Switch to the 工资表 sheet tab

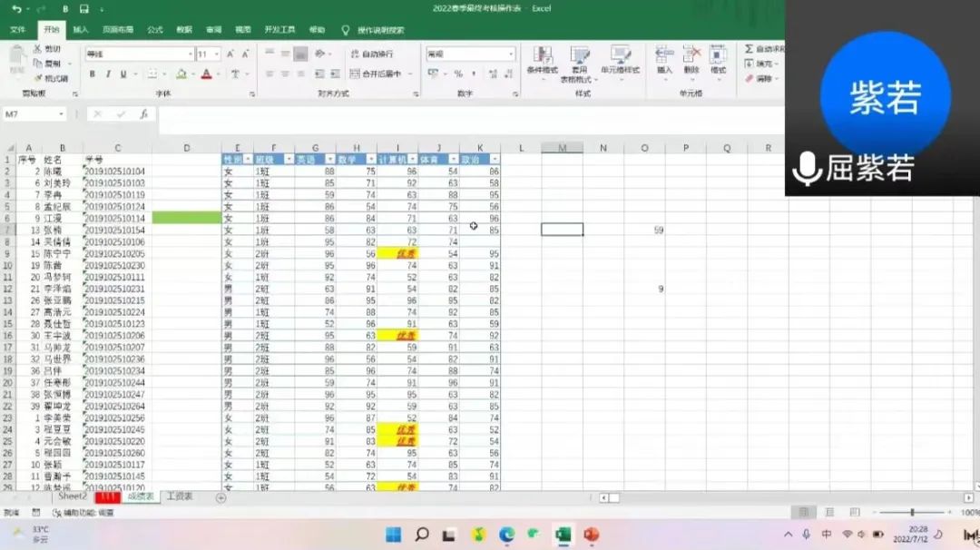179,496
